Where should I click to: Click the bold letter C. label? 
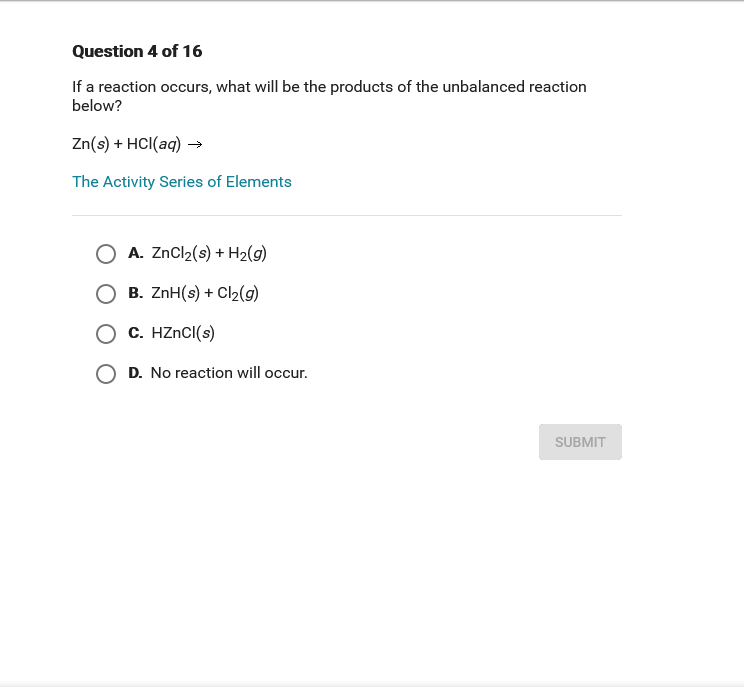point(136,333)
